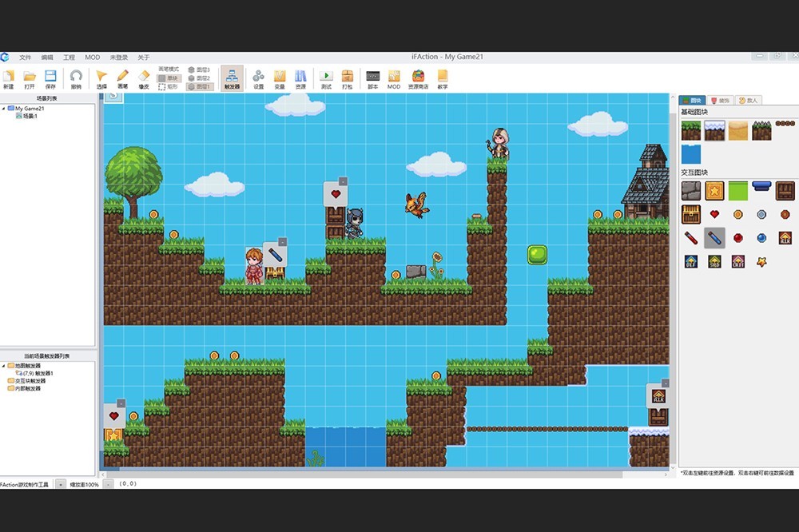Open the 资源商店 resource store
Viewport: 799px width, 532px height.
click(x=418, y=77)
